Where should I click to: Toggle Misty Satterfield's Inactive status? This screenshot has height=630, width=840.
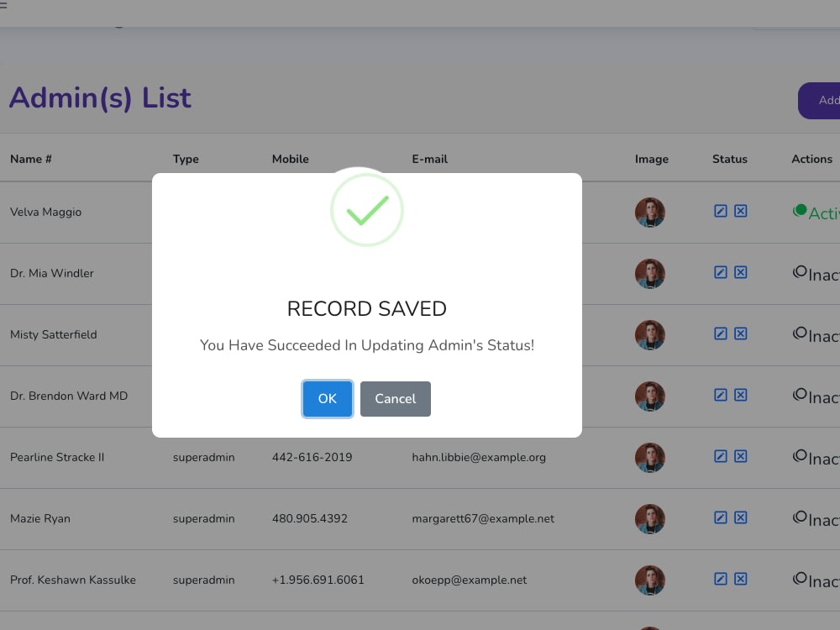(816, 335)
